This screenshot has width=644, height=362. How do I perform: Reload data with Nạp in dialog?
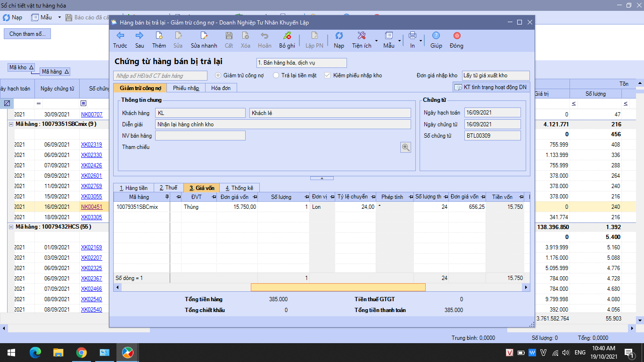coord(339,36)
